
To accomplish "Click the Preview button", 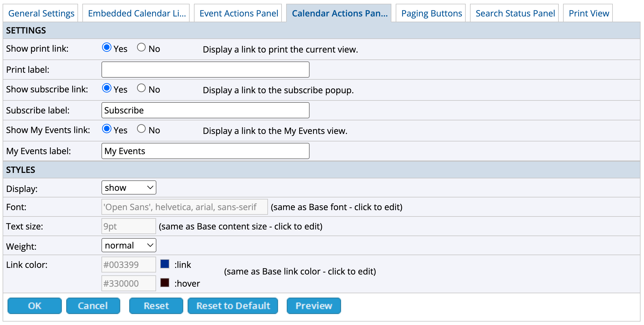I will coord(314,306).
